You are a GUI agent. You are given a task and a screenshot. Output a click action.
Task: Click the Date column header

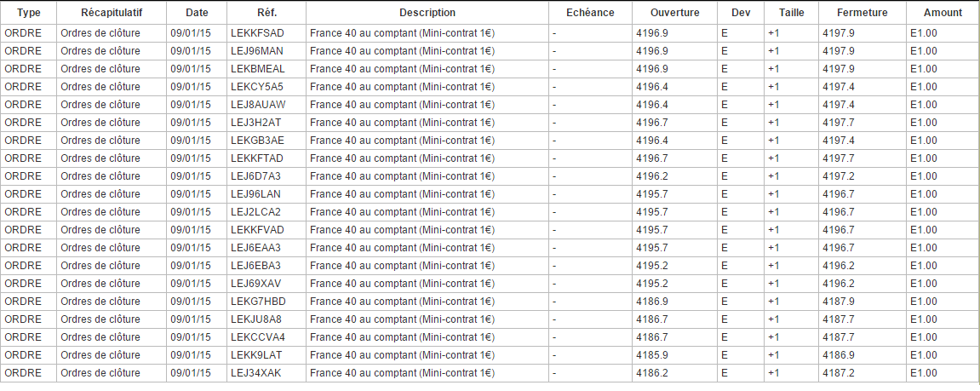click(x=197, y=13)
